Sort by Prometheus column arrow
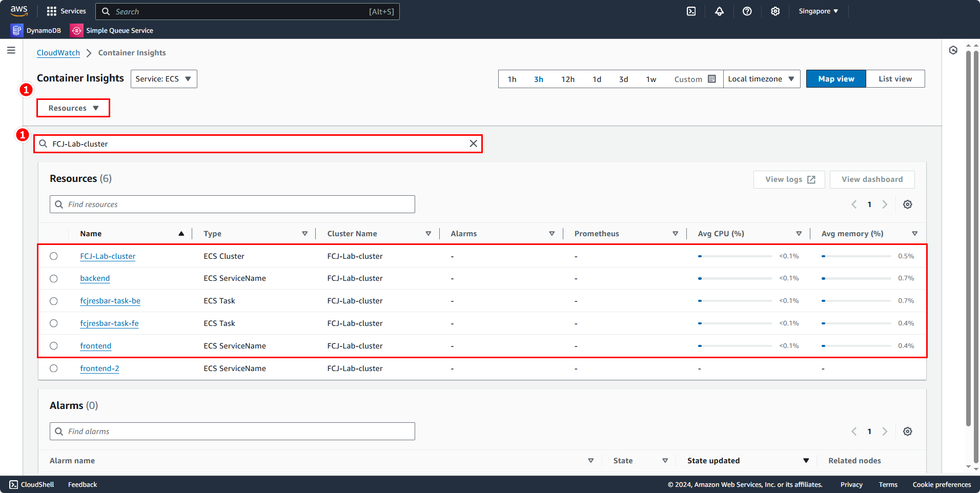 [x=676, y=234]
